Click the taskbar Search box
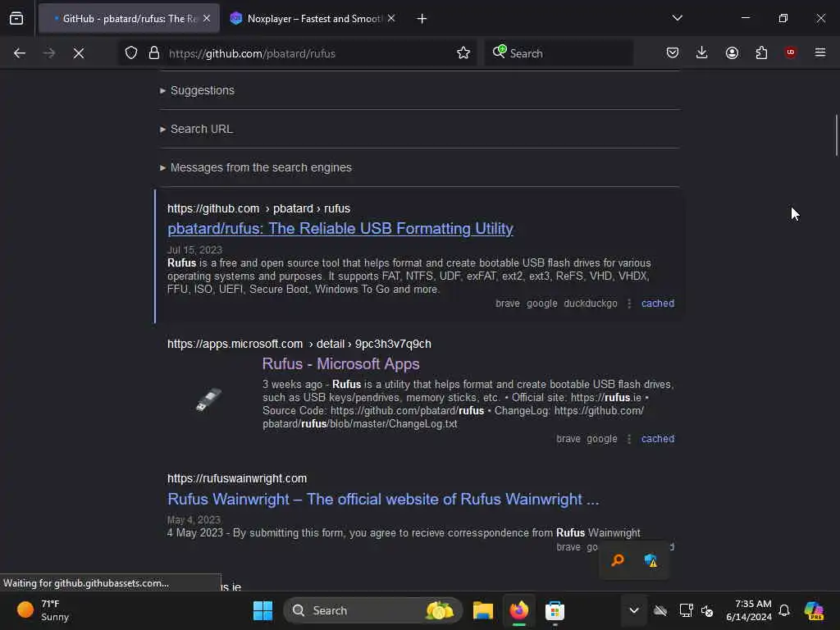 pyautogui.click(x=372, y=610)
